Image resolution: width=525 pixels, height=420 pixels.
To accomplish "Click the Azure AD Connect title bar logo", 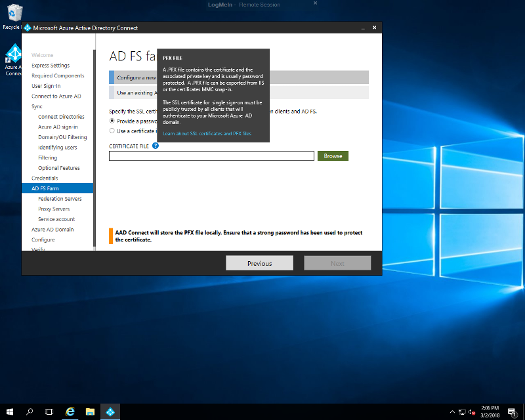I will pyautogui.click(x=28, y=28).
